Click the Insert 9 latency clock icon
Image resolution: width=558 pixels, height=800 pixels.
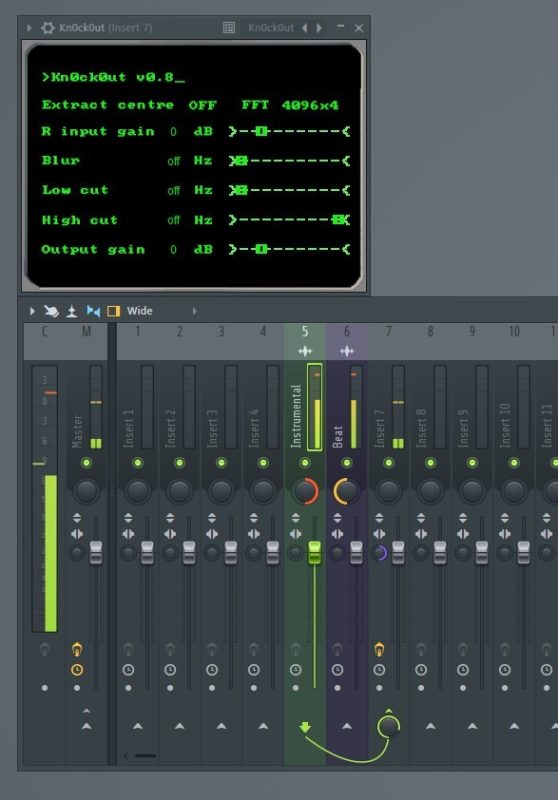pos(463,670)
